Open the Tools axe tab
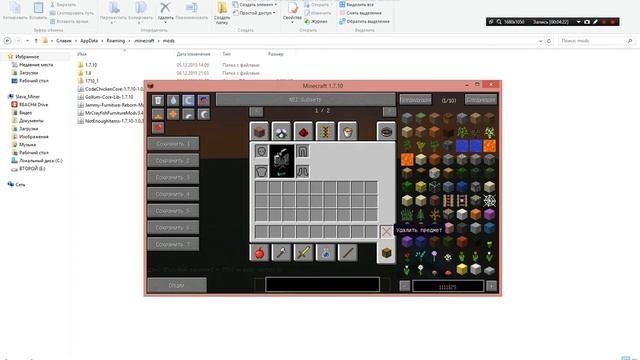 click(x=281, y=253)
